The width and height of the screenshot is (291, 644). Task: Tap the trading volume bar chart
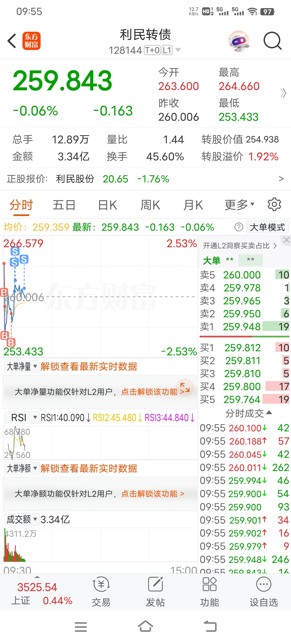[x=100, y=545]
